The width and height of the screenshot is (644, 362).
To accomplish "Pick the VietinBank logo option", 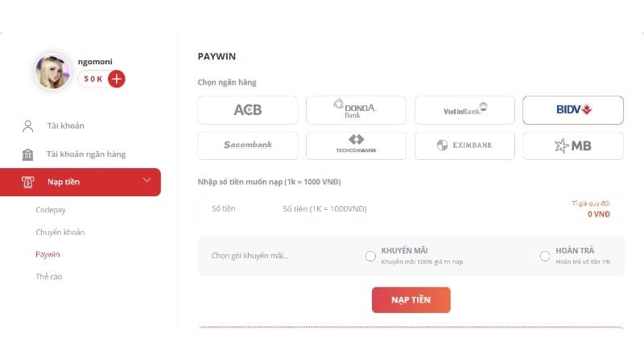I will pyautogui.click(x=464, y=110).
